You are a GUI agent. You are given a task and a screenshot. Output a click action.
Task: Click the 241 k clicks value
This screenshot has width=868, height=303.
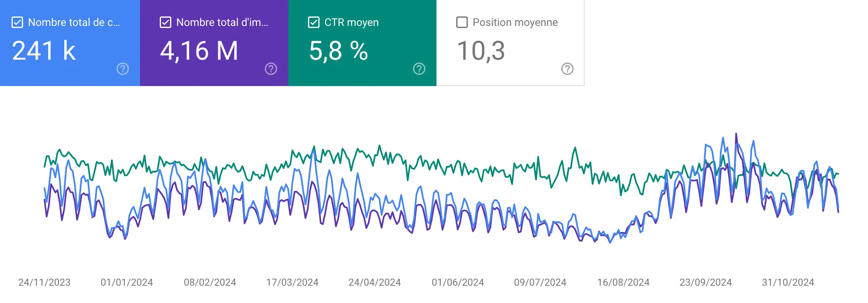coord(44,51)
